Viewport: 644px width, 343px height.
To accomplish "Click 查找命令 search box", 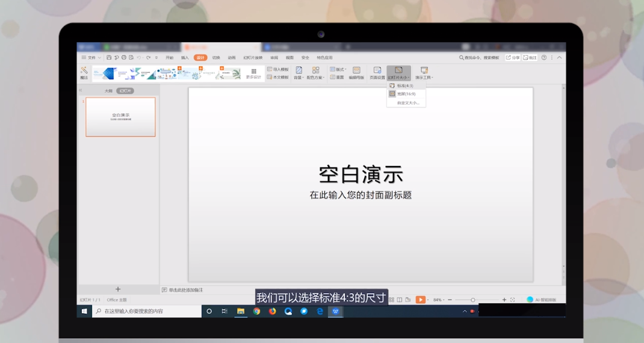I will coord(479,58).
